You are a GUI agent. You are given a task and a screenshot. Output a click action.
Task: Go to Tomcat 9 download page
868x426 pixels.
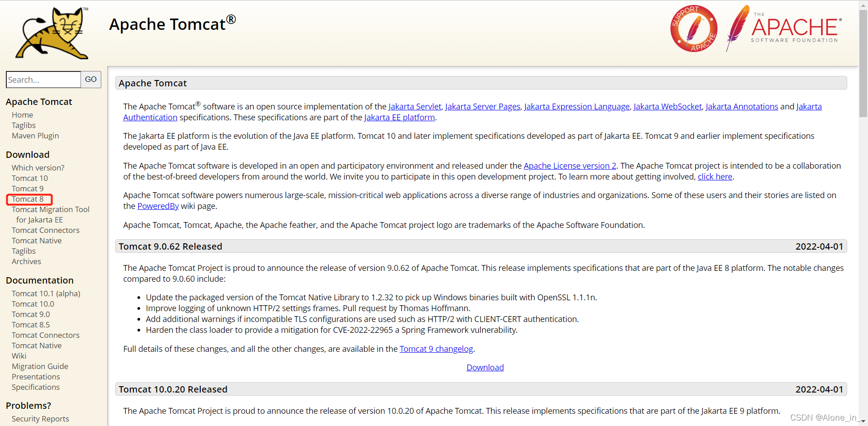click(x=28, y=189)
